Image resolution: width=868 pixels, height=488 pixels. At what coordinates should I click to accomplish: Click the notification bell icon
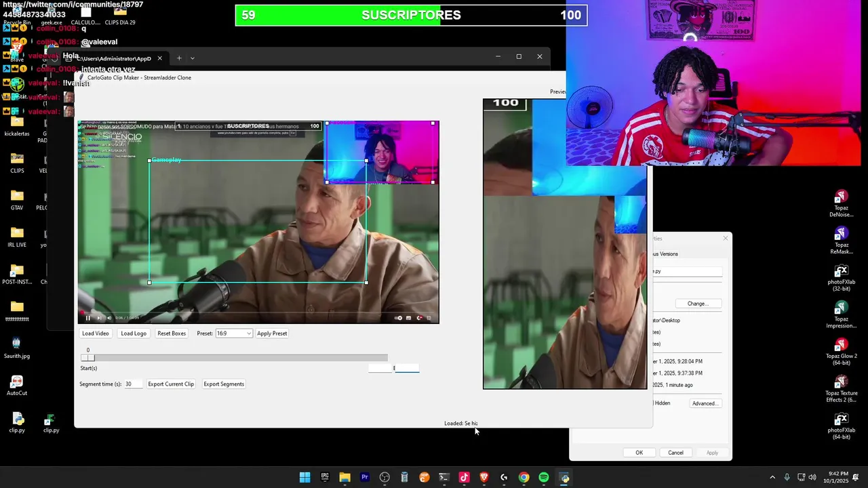pyautogui.click(x=856, y=477)
